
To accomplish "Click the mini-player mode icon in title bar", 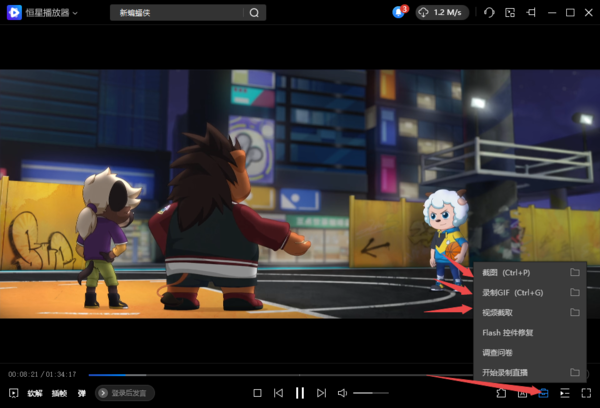I will pyautogui.click(x=510, y=13).
